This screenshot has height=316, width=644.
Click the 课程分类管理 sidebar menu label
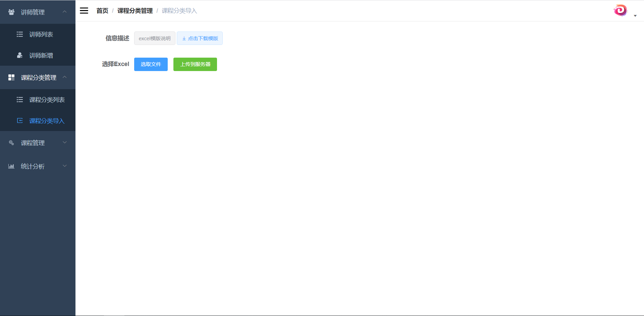39,77
